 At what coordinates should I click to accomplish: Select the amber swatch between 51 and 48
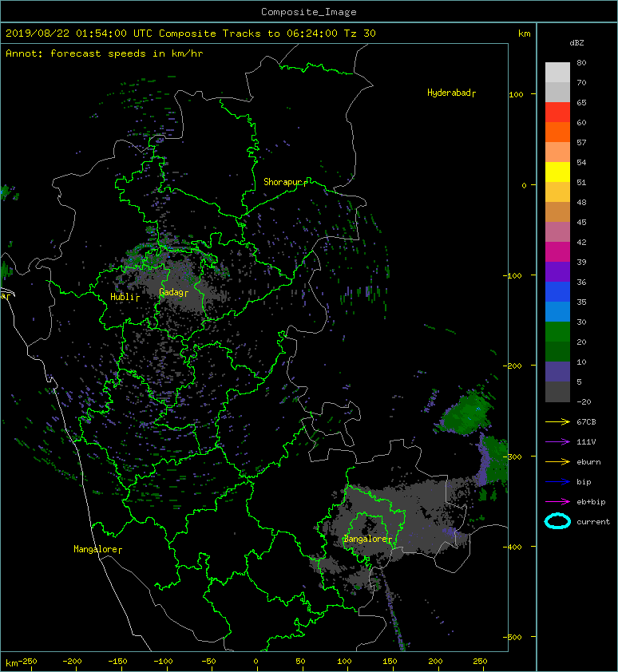[557, 192]
